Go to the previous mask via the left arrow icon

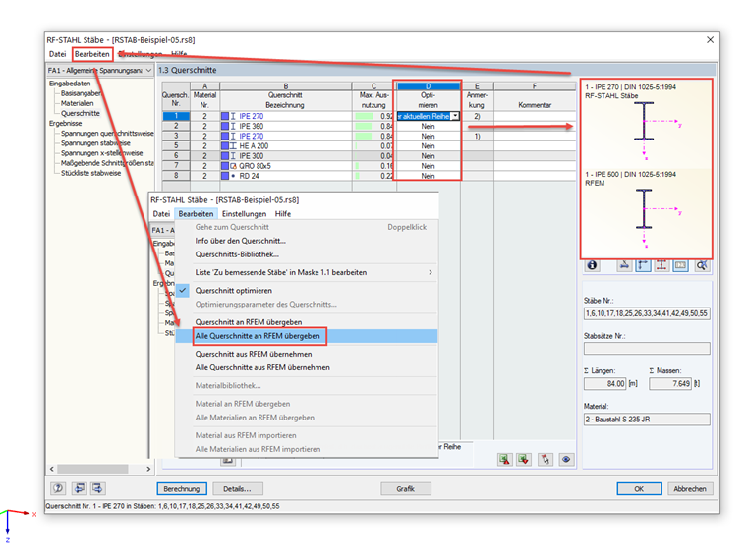79,488
